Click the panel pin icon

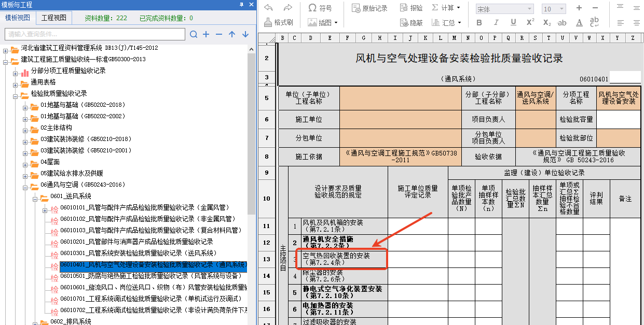(x=241, y=5)
